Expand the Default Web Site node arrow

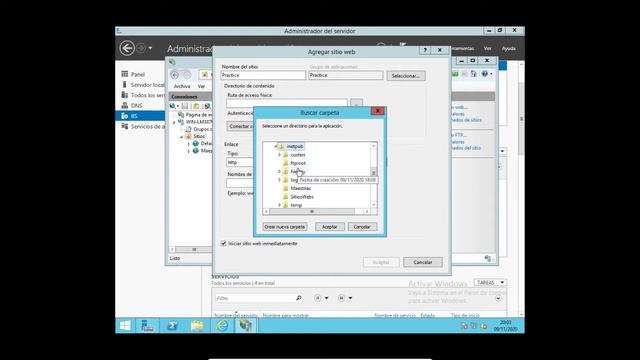(189, 144)
